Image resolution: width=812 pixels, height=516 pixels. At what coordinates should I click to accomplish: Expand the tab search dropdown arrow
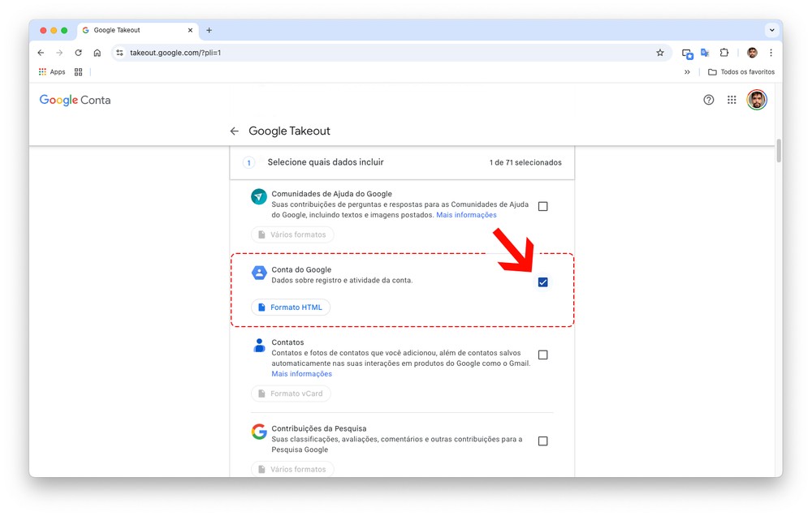771,30
